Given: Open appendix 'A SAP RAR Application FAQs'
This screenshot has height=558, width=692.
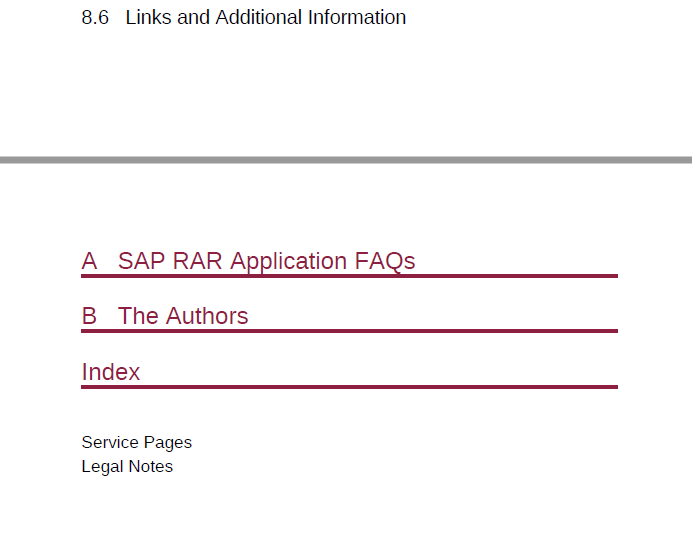Looking at the screenshot, I should (x=248, y=261).
